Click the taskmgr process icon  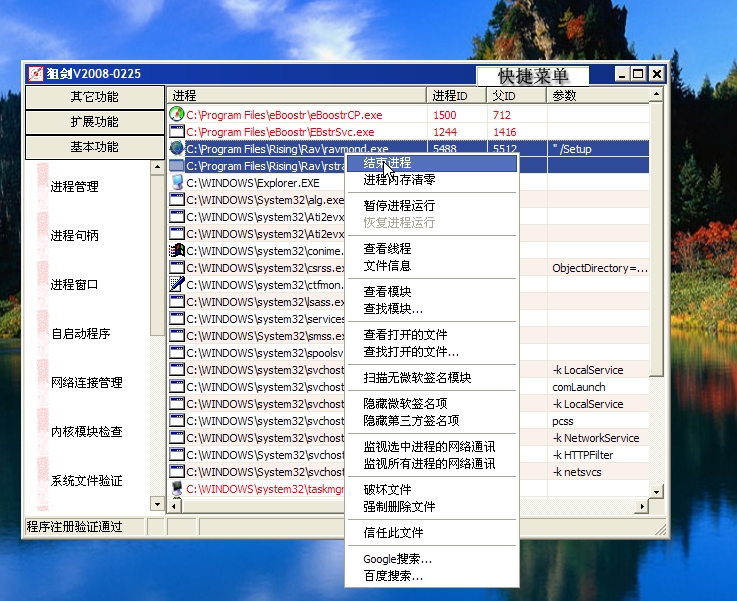[x=177, y=489]
